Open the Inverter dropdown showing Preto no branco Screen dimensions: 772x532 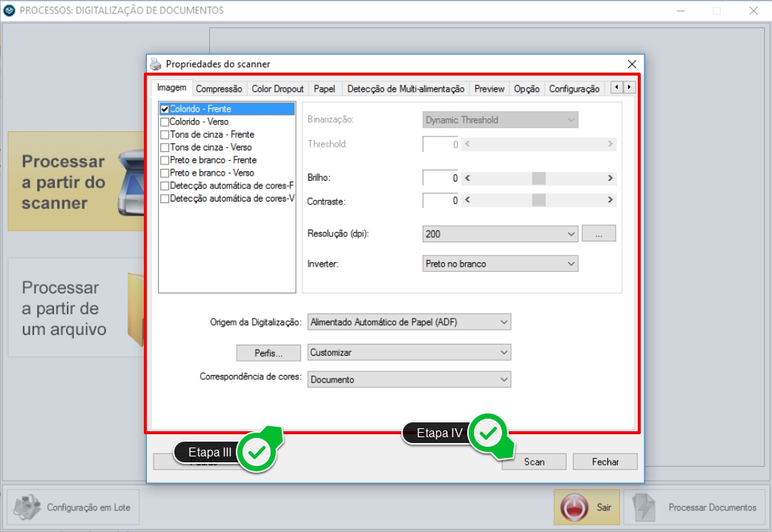pos(501,264)
